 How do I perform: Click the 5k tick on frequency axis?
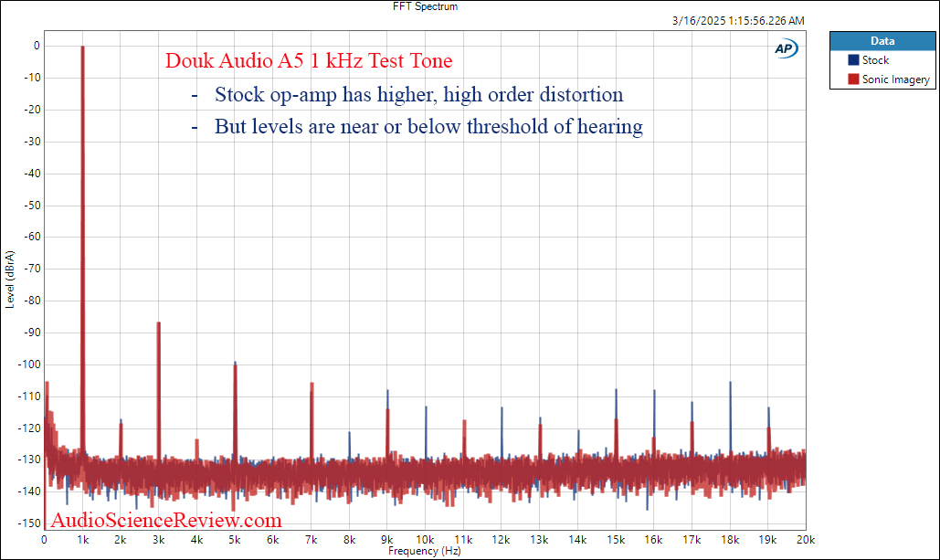(235, 540)
